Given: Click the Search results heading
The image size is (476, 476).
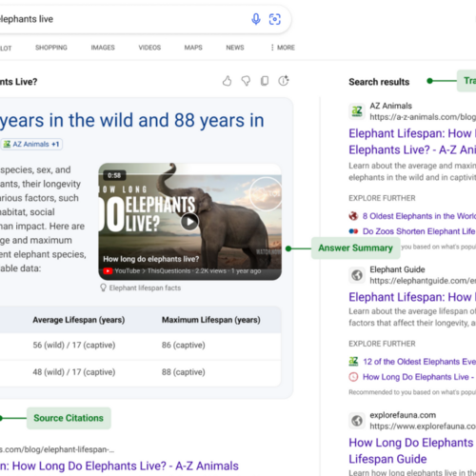Looking at the screenshot, I should (x=379, y=82).
